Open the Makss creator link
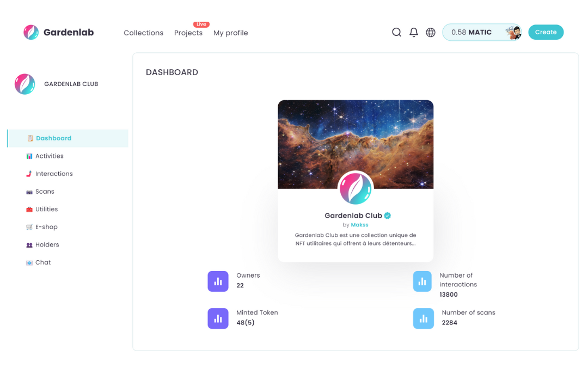Screen dimensions: 588x381 (x=359, y=225)
